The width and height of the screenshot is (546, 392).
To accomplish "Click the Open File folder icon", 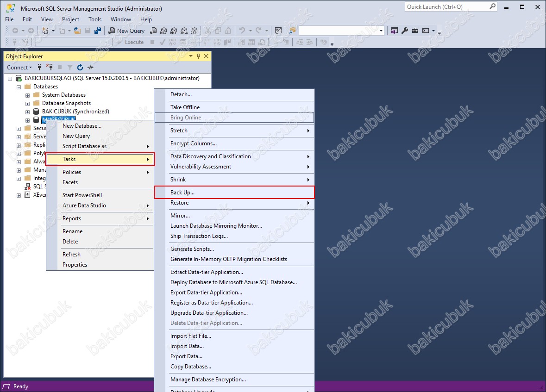I will coord(77,31).
